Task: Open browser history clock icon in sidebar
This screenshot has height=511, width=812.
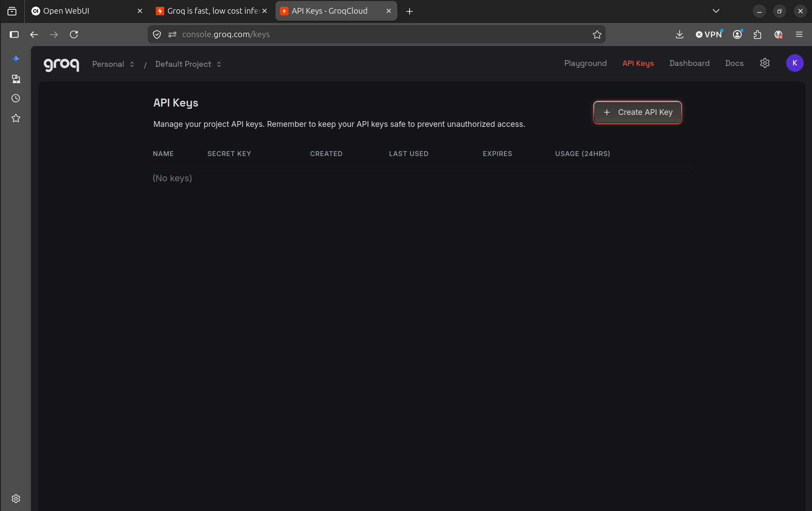Action: (16, 98)
